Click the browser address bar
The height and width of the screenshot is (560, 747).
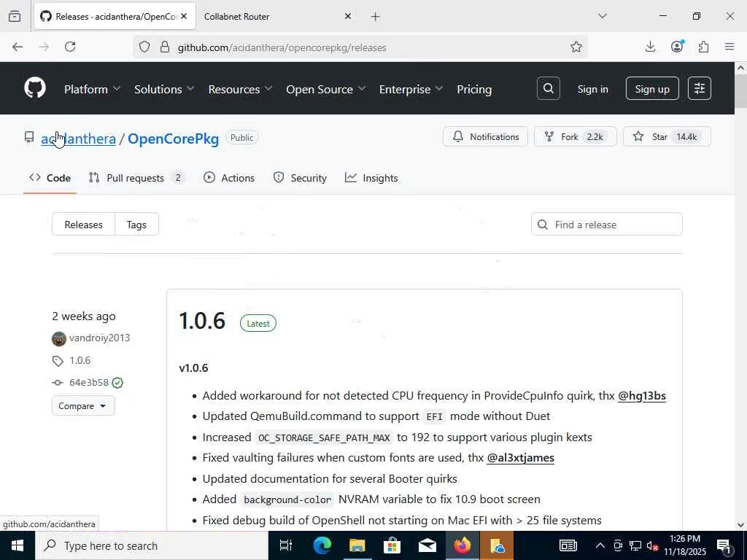(360, 47)
